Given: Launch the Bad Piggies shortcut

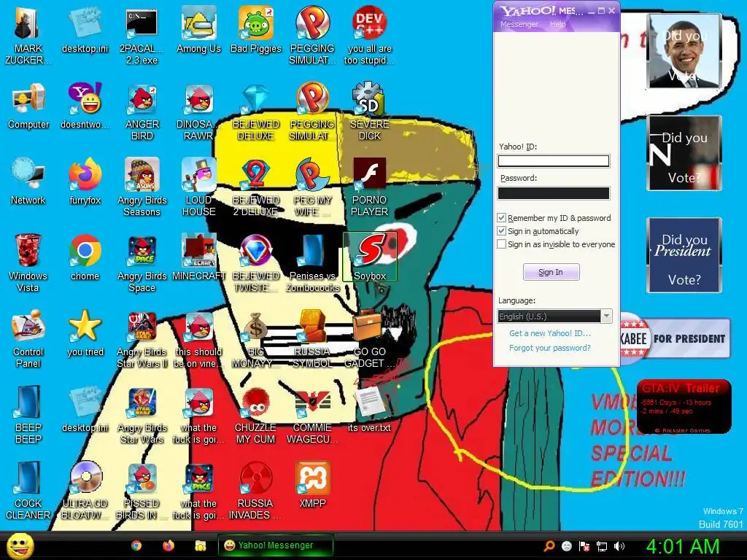Looking at the screenshot, I should [256, 31].
